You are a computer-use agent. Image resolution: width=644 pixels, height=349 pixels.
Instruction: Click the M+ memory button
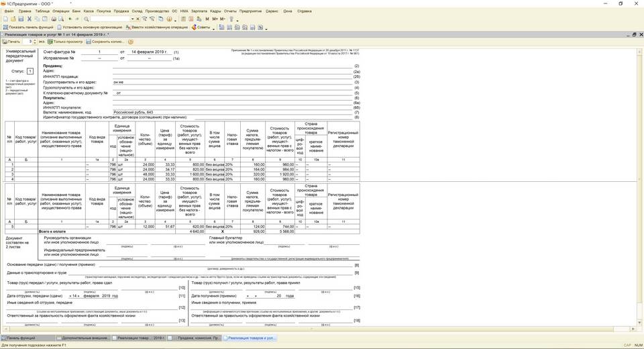(215, 19)
